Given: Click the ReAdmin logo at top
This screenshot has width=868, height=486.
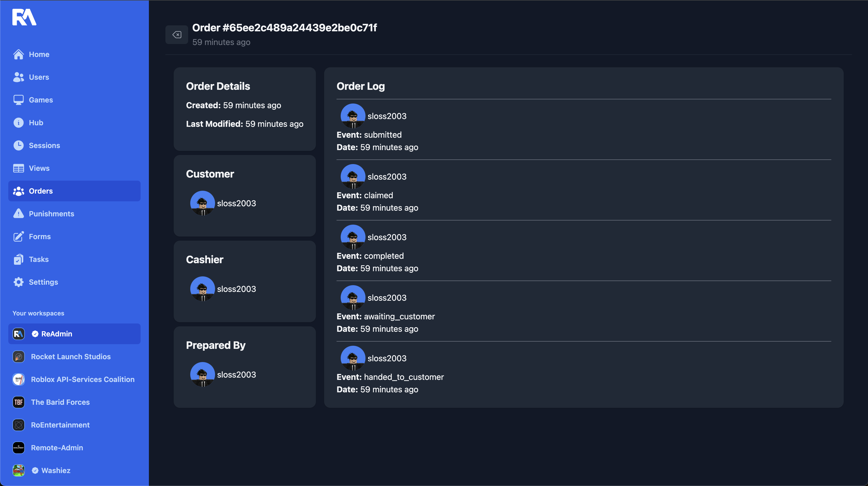Looking at the screenshot, I should (24, 17).
